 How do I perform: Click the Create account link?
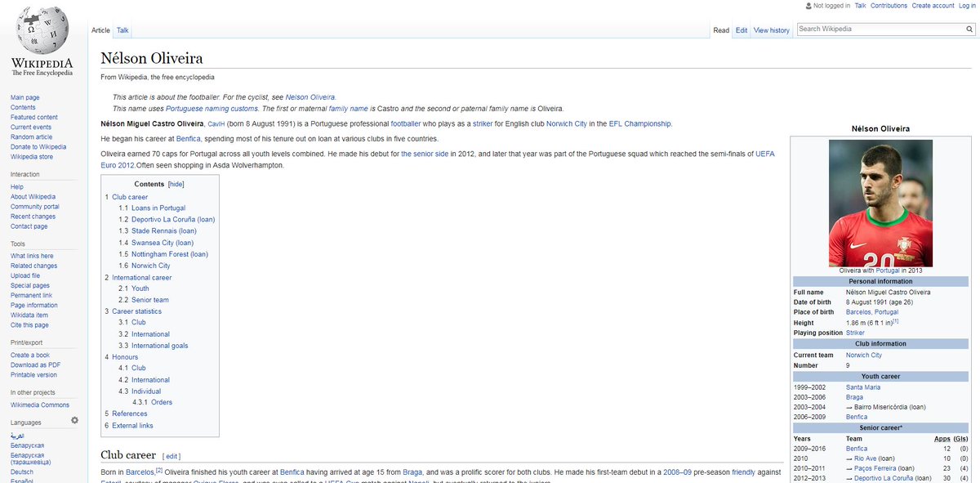(x=933, y=6)
